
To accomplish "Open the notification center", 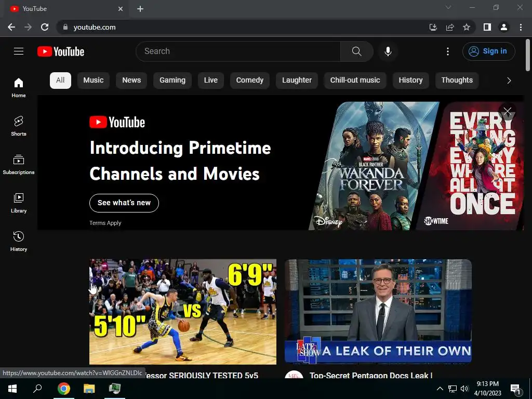I will pyautogui.click(x=516, y=389).
